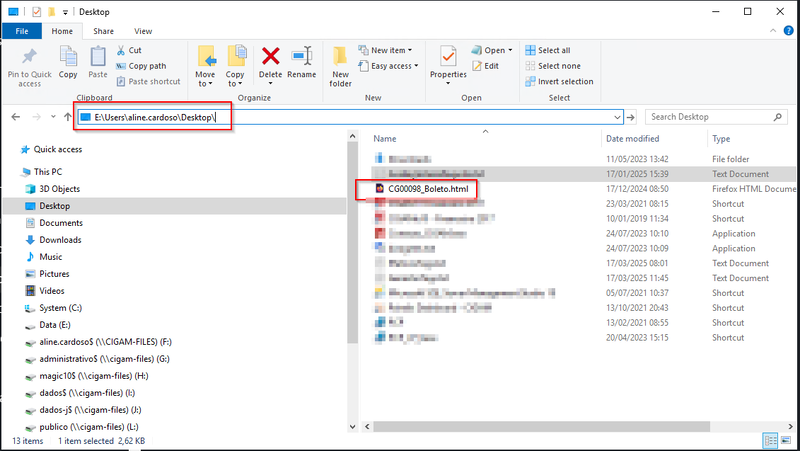Switch to Large icons view

tap(788, 441)
